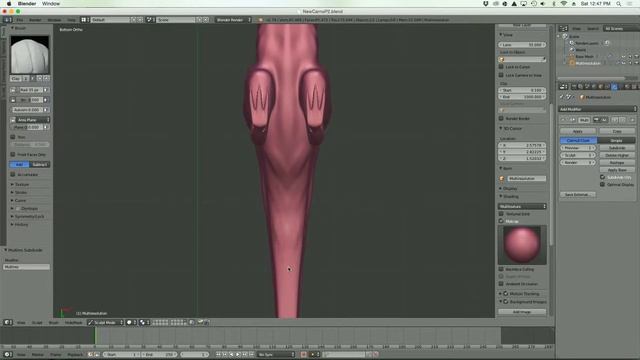Click the pivot point selector icon
The image size is (640, 360).
click(143, 322)
